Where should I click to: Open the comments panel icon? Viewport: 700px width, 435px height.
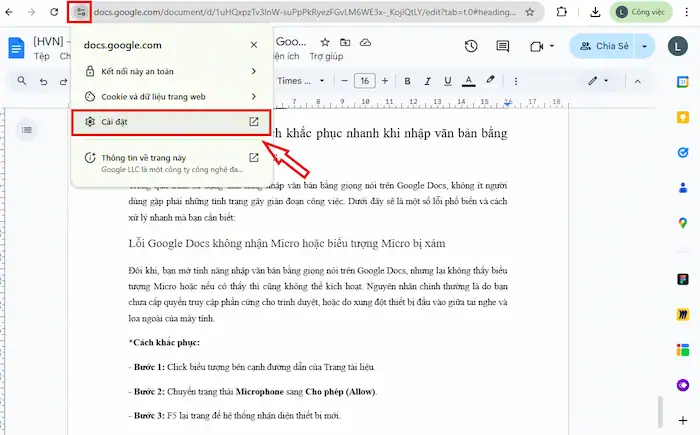coord(505,46)
